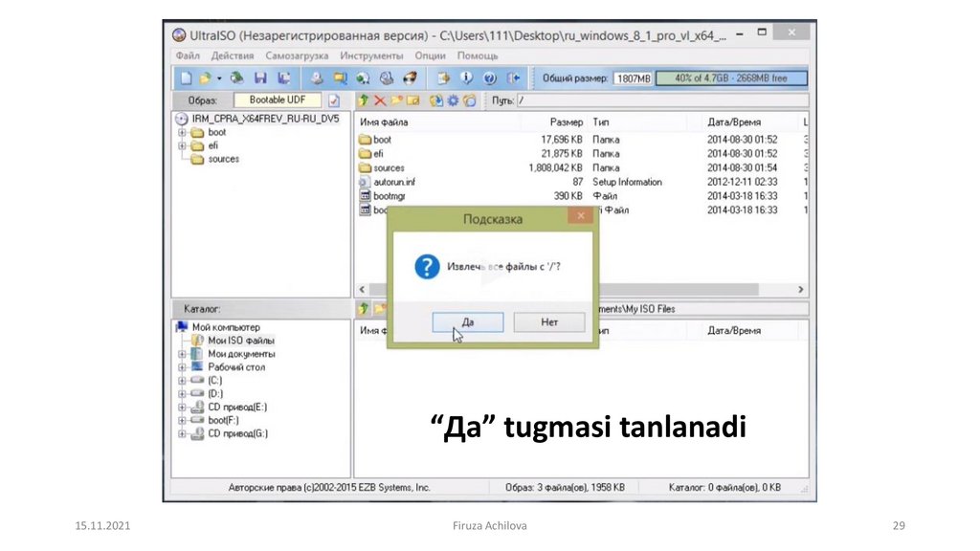Click the Help question mark toolbar icon

(x=490, y=78)
